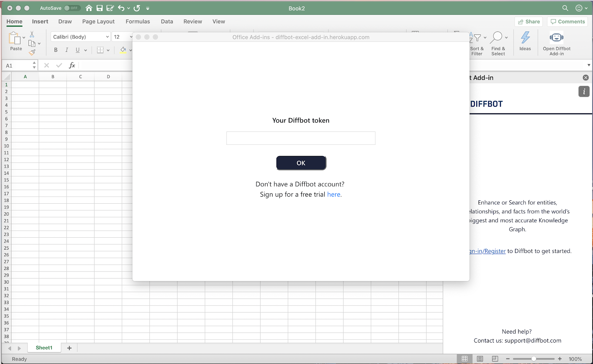The image size is (593, 364).
Task: Click the Find & Select magnifier icon
Action: (496, 37)
